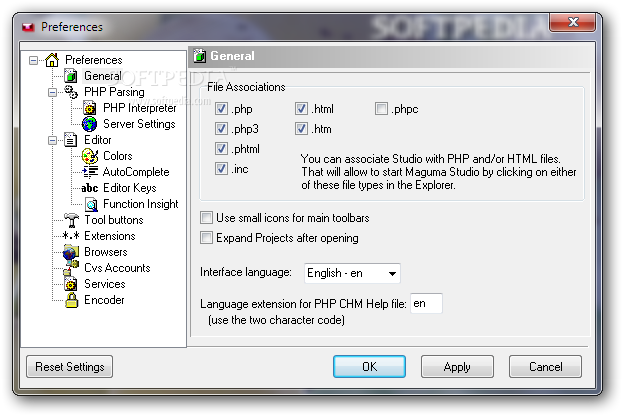623x416 pixels.
Task: Click the General tree node icon
Action: 71,75
